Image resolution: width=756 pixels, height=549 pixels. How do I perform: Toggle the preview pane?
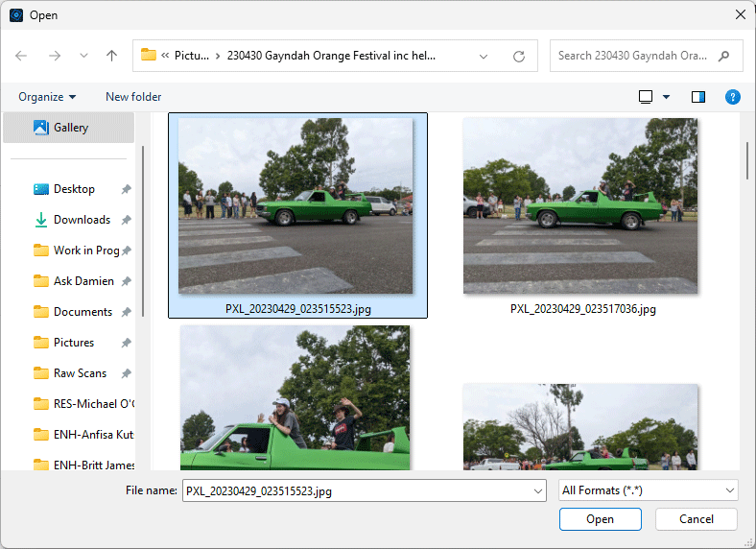(x=698, y=97)
